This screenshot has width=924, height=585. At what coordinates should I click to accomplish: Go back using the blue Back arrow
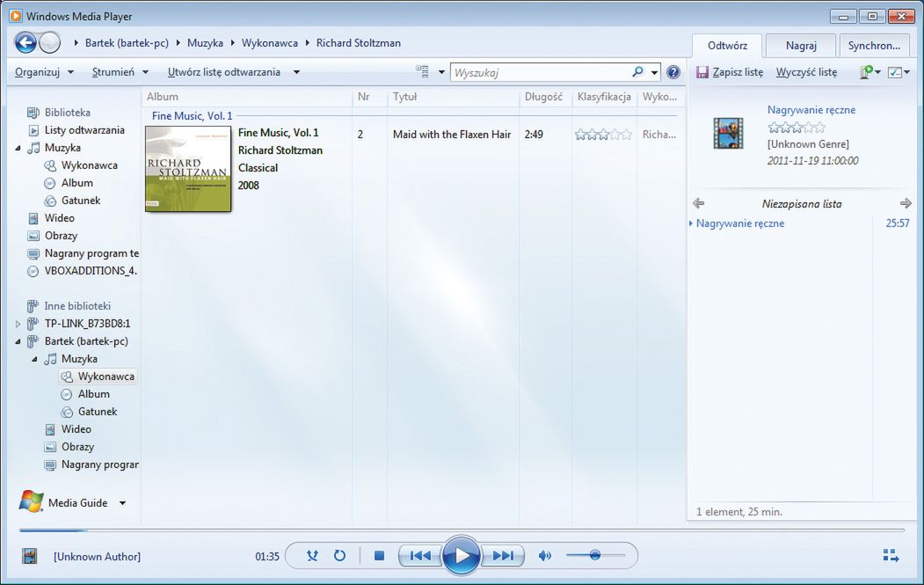click(25, 42)
